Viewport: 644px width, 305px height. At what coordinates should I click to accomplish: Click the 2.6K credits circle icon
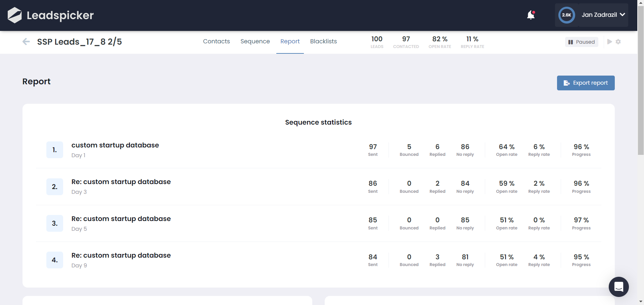[566, 15]
